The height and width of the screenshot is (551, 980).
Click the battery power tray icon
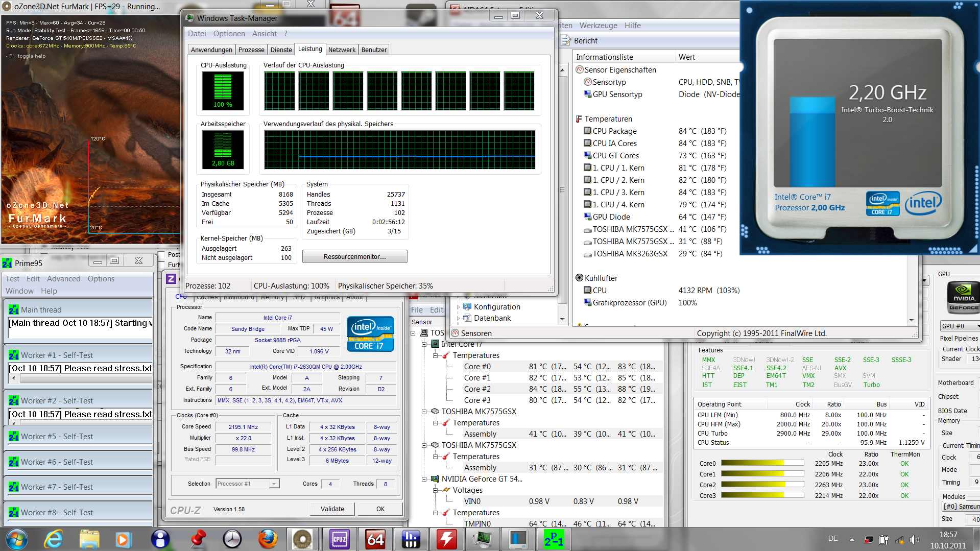point(884,539)
